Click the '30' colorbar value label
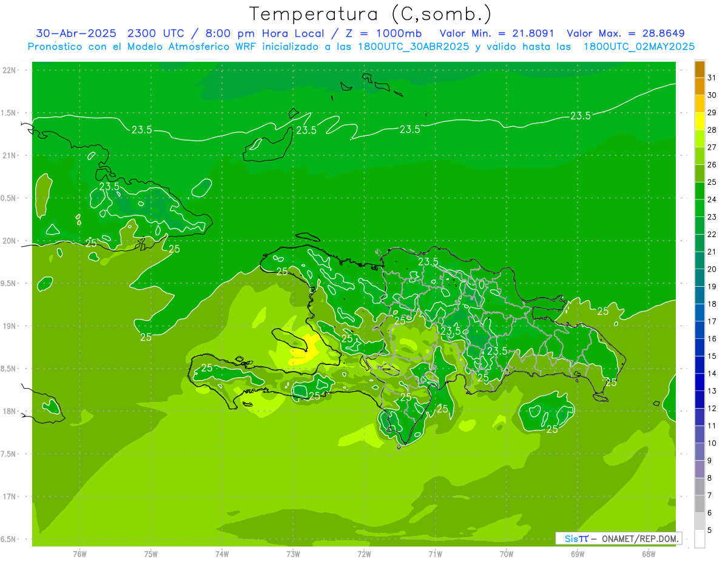Image resolution: width=728 pixels, height=562 pixels. 712,95
